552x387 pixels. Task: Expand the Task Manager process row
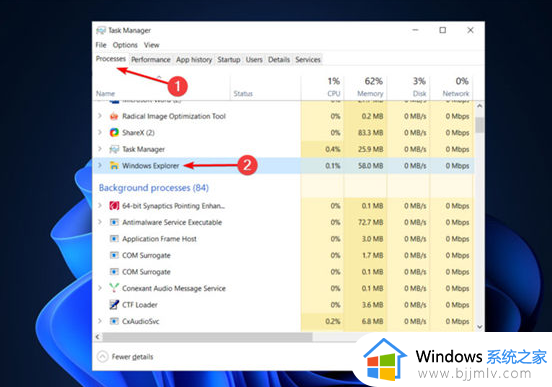(100, 149)
